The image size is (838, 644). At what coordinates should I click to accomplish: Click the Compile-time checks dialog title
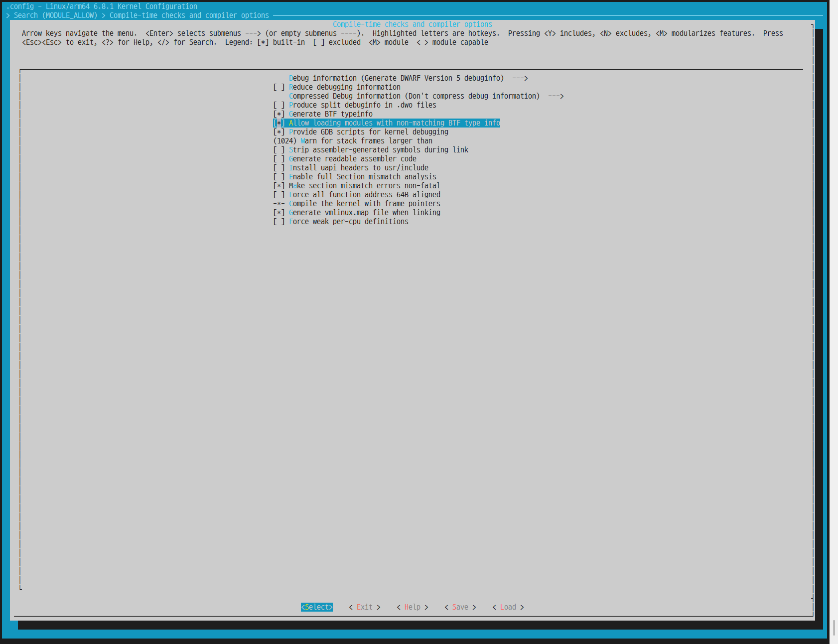(x=413, y=24)
